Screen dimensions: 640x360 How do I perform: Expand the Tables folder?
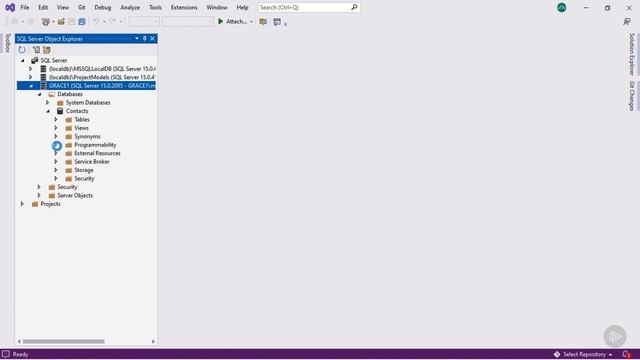56,120
